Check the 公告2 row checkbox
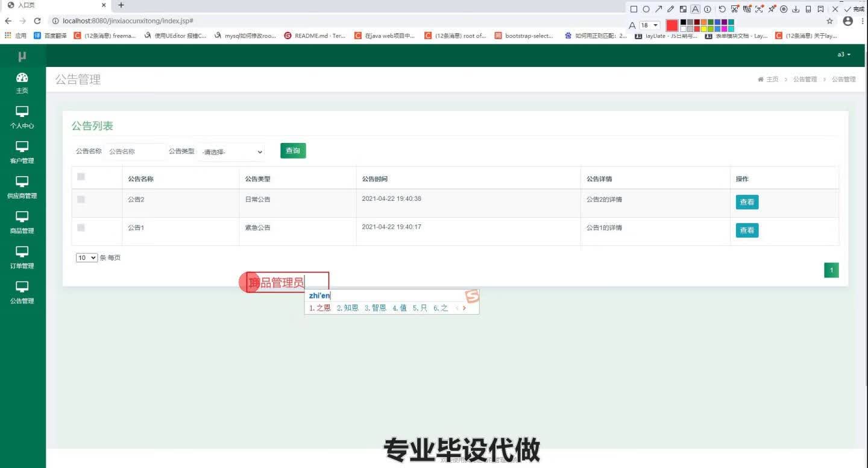 (81, 199)
